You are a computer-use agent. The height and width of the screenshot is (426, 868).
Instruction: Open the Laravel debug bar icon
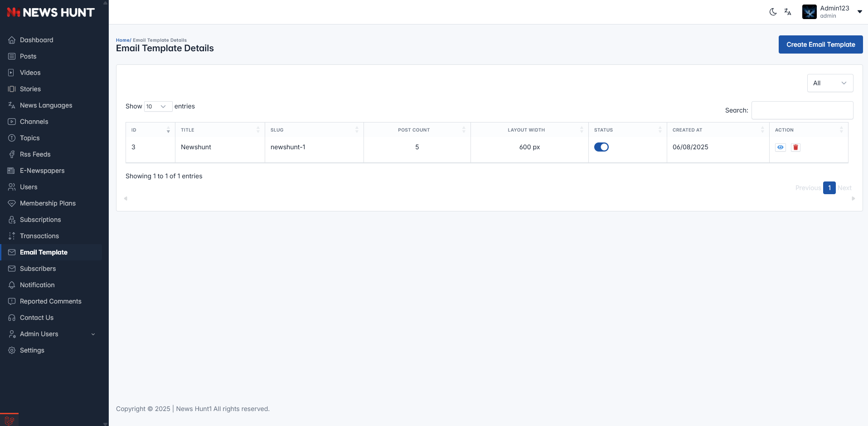pyautogui.click(x=10, y=421)
